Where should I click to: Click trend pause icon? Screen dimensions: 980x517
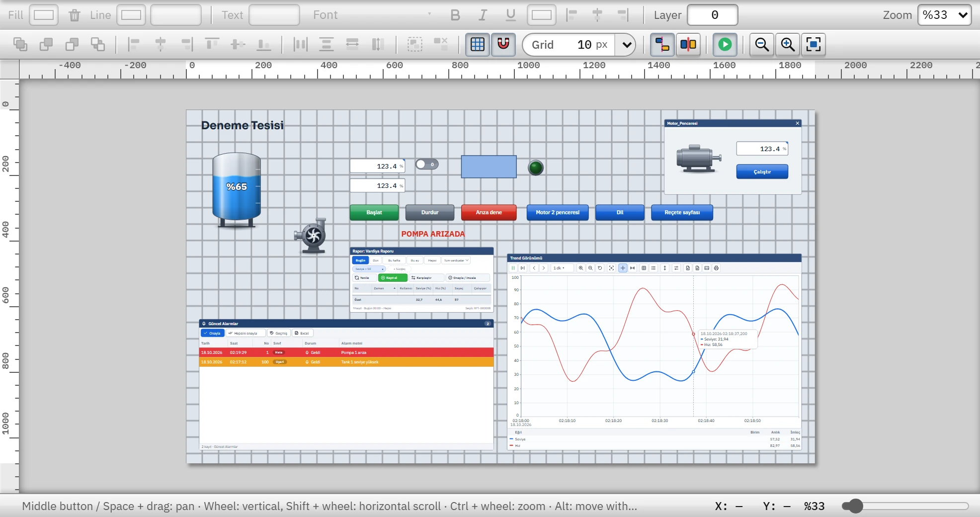pyautogui.click(x=513, y=268)
